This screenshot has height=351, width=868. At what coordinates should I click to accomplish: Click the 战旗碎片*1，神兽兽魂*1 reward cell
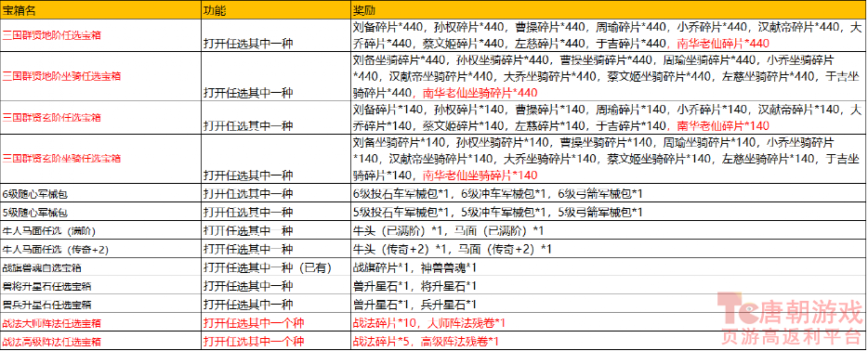click(608, 267)
